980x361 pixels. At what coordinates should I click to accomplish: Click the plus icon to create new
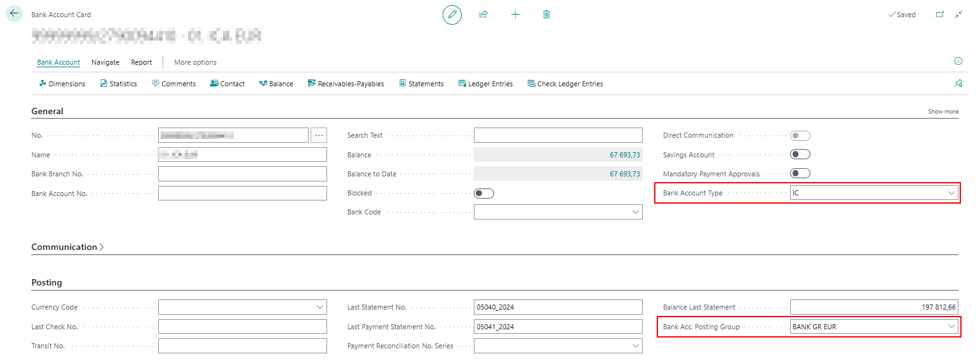coord(515,15)
